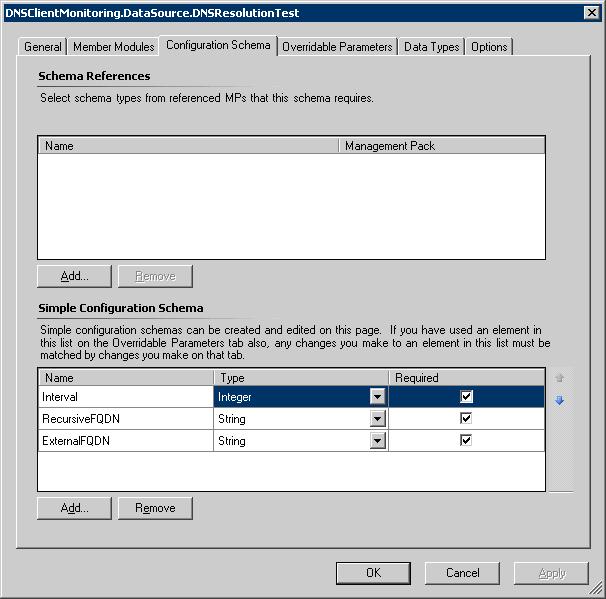This screenshot has width=606, height=599.
Task: Select the RecursiveFQDN name cell
Action: click(125, 419)
